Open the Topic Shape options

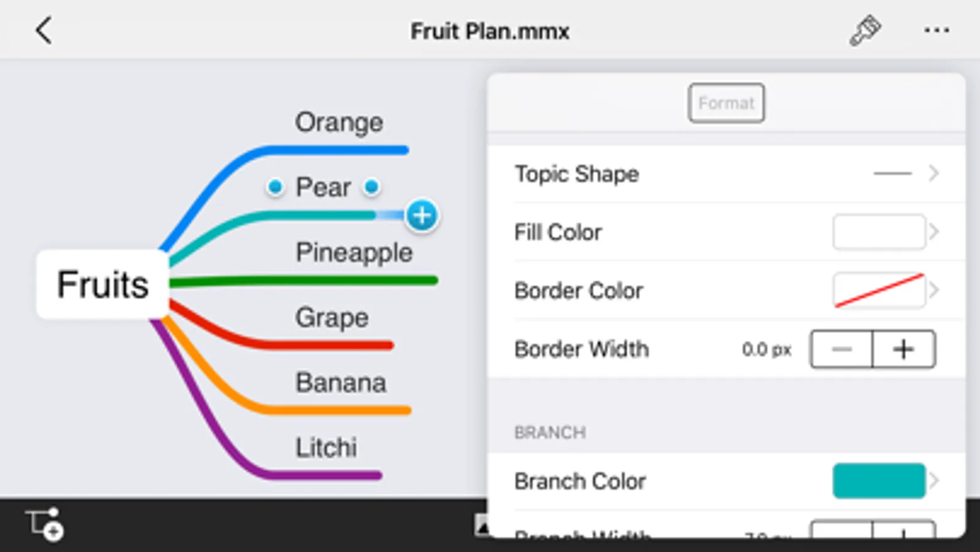[726, 174]
